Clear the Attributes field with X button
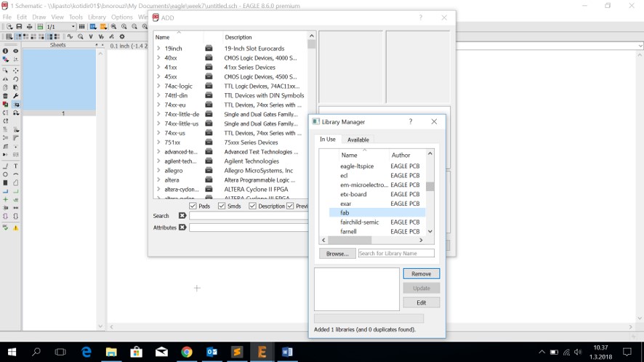 182,228
